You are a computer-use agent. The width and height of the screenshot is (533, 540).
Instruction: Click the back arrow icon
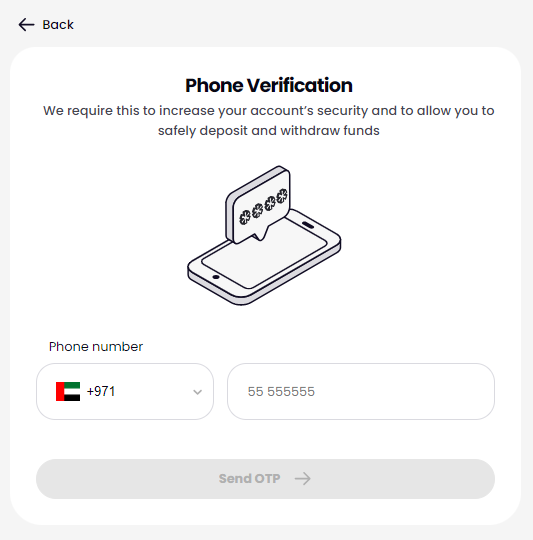(x=26, y=25)
